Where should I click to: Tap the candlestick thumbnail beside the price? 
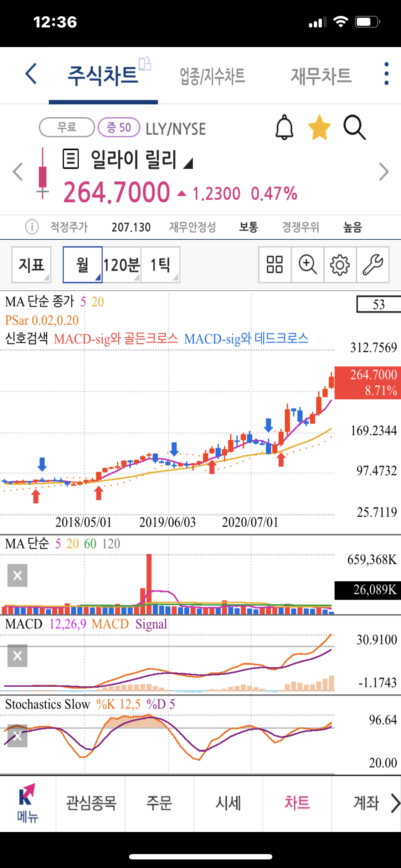pos(43,173)
